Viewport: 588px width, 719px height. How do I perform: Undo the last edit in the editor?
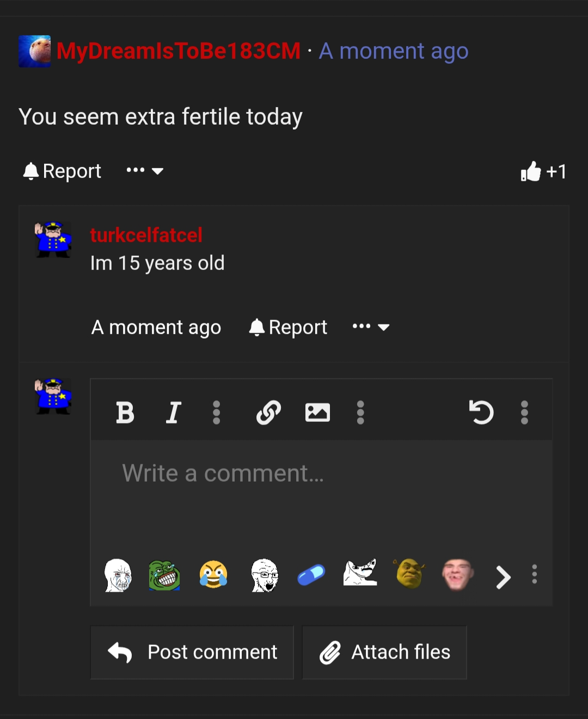coord(481,413)
